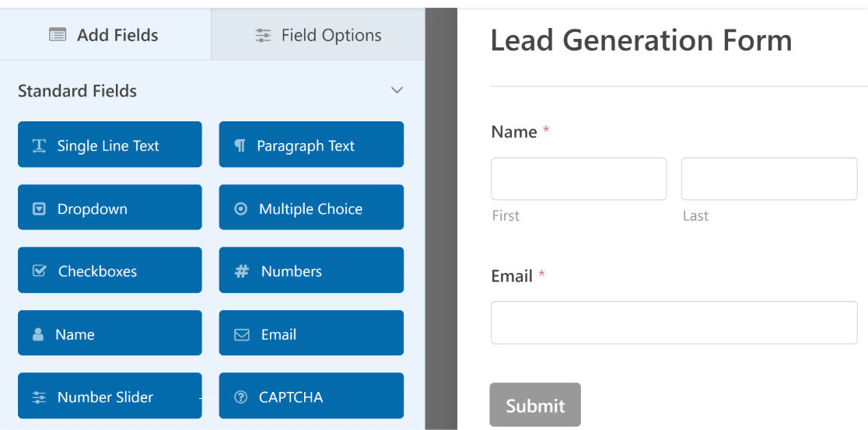Click the Dropdown field icon
The image size is (868, 430).
[39, 209]
